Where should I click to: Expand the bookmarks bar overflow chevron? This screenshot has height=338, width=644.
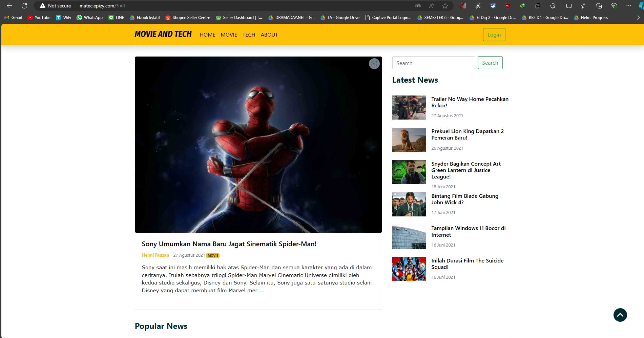[638, 18]
